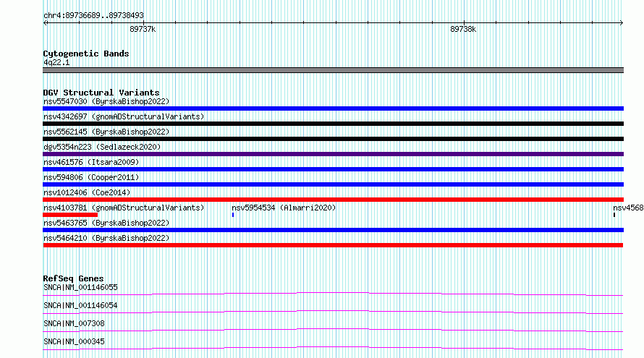
Task: Open the RefSeq Genes track title
Action: (x=74, y=278)
